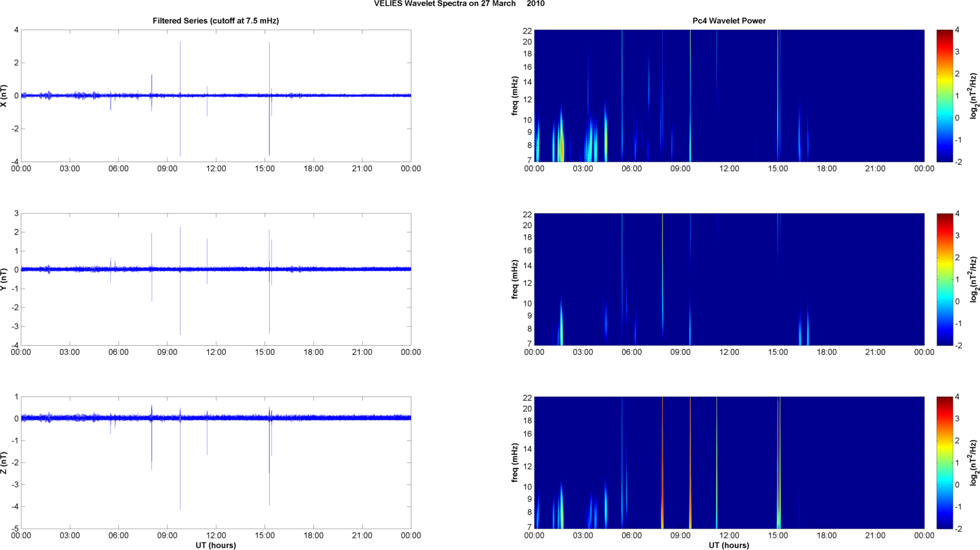Click the X (nT) axis label
980x550 pixels.
click(5, 96)
